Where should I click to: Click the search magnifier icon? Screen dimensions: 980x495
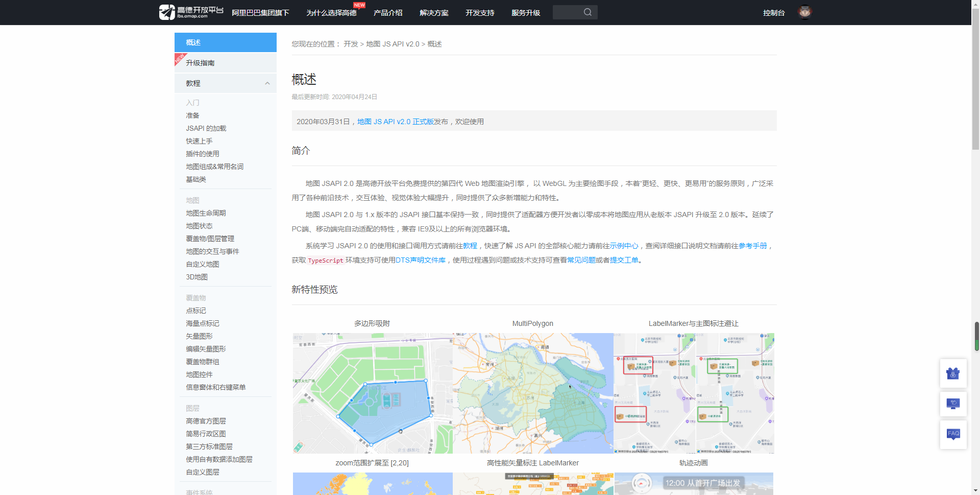coord(587,12)
